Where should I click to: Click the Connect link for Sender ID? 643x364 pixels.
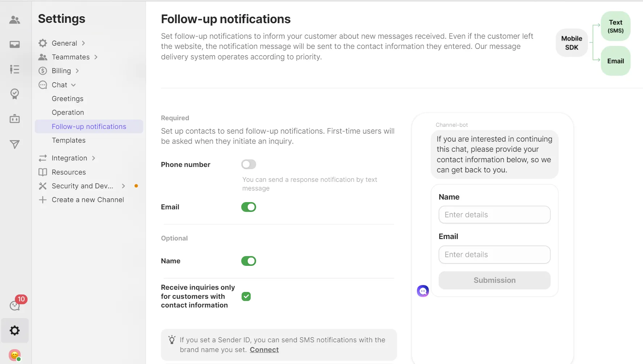click(x=264, y=350)
